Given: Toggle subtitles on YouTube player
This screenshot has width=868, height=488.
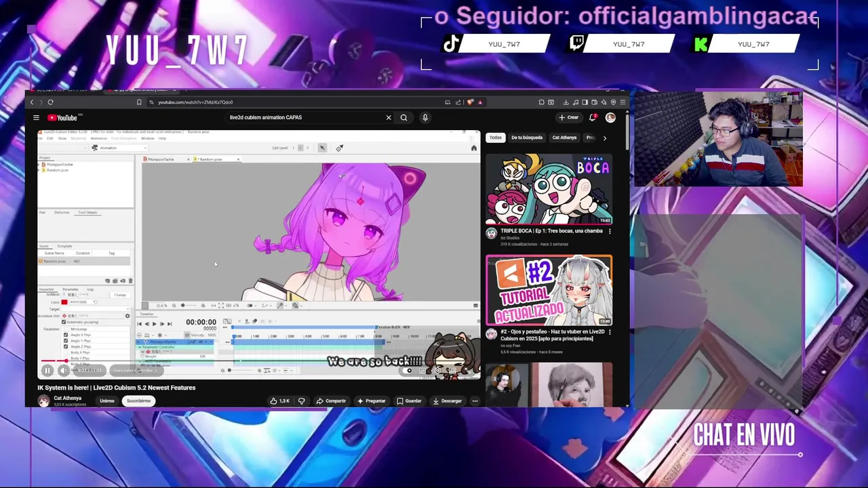Looking at the screenshot, I should (x=422, y=370).
